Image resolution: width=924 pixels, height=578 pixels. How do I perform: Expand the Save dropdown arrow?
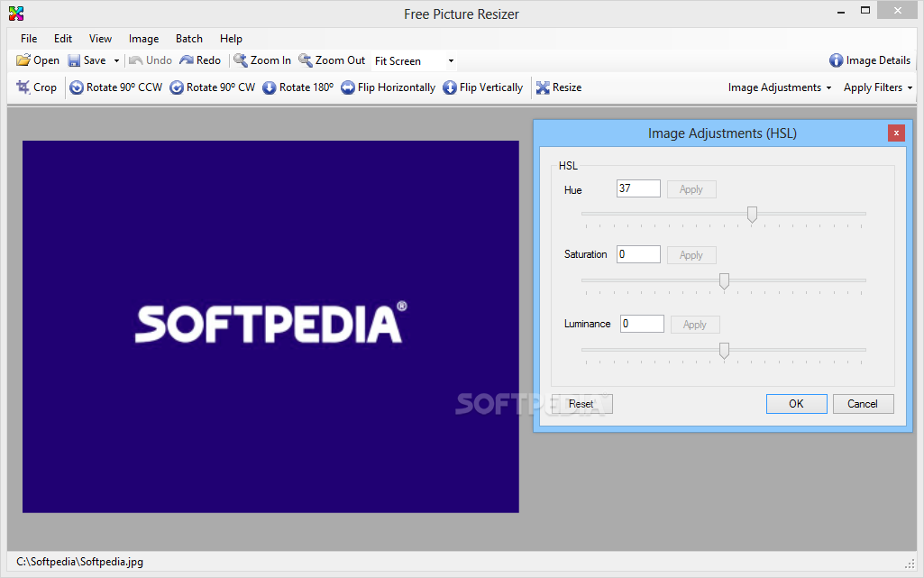click(116, 60)
